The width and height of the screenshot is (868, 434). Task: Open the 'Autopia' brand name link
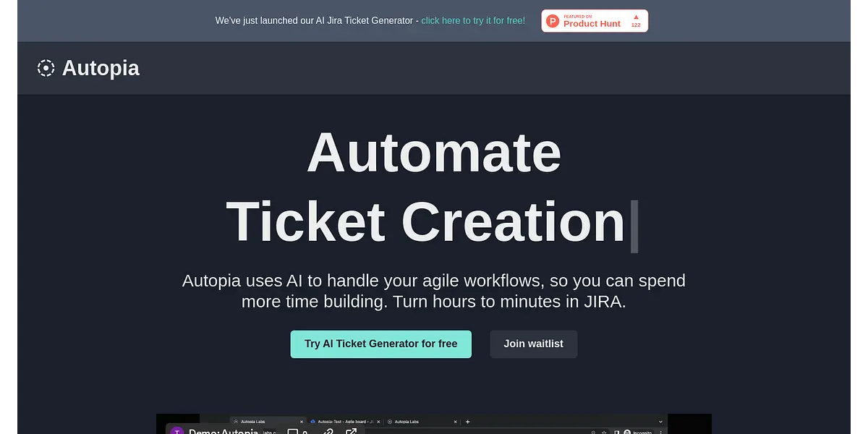[x=101, y=68]
